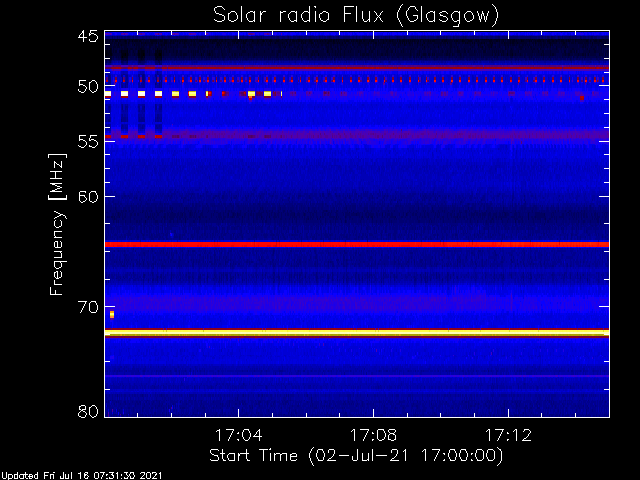Click the small yellow burst near 70 MHz
Image resolution: width=640 pixels, height=480 pixels.
coord(112,314)
